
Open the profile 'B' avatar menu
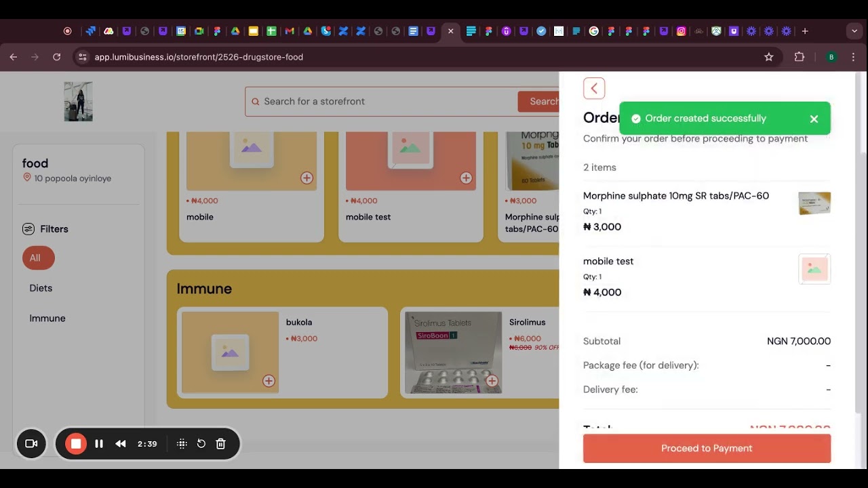tap(831, 57)
